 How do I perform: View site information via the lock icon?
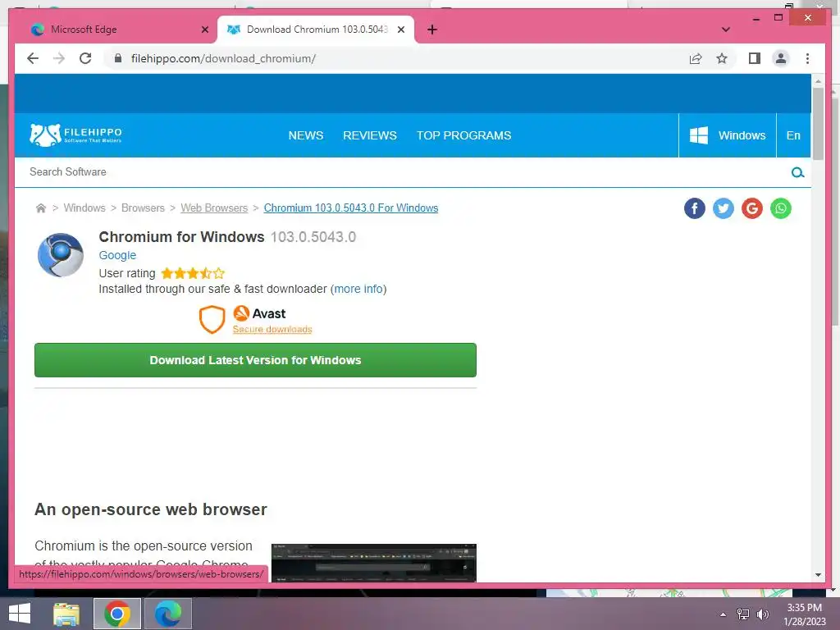(118, 58)
